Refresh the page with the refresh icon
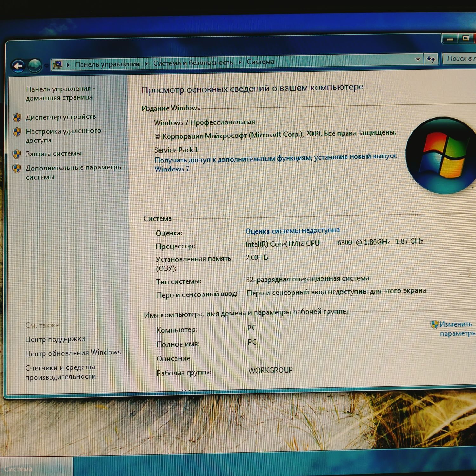476x476 pixels. (431, 59)
